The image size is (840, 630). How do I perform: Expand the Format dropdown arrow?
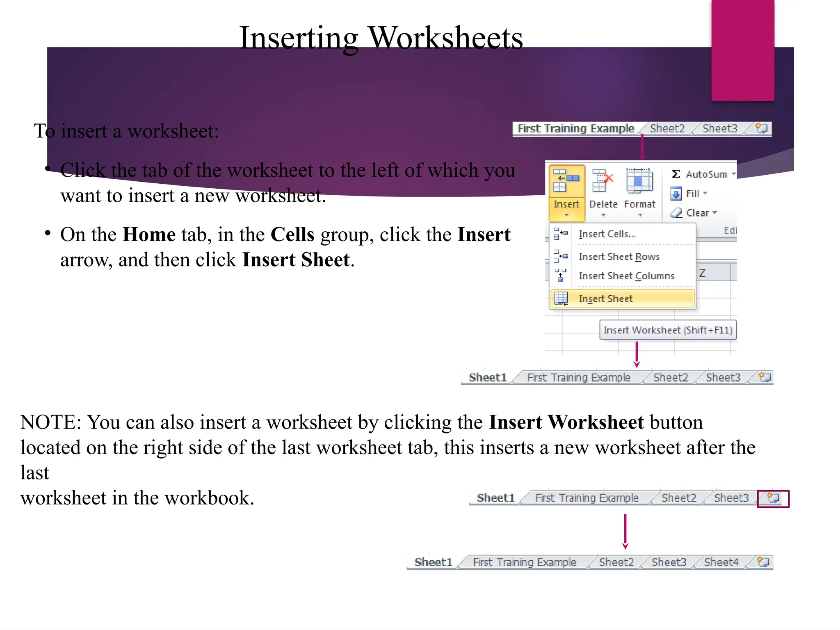[639, 215]
